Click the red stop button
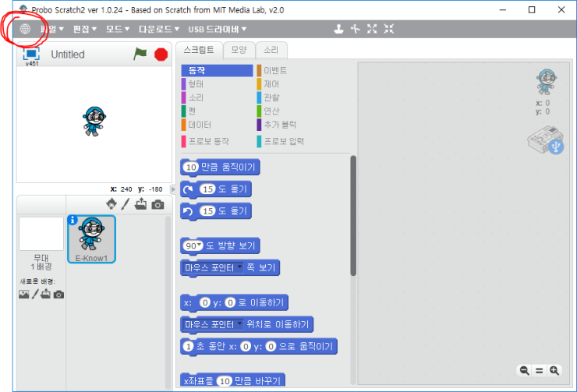 [161, 55]
